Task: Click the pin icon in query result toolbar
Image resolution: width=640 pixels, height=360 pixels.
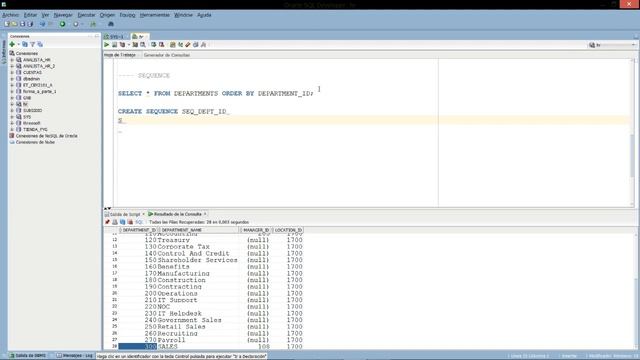Action: (107, 222)
